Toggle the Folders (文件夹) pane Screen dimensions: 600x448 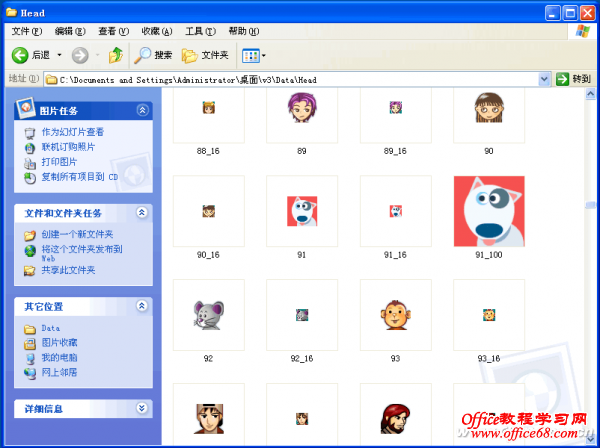pos(205,55)
